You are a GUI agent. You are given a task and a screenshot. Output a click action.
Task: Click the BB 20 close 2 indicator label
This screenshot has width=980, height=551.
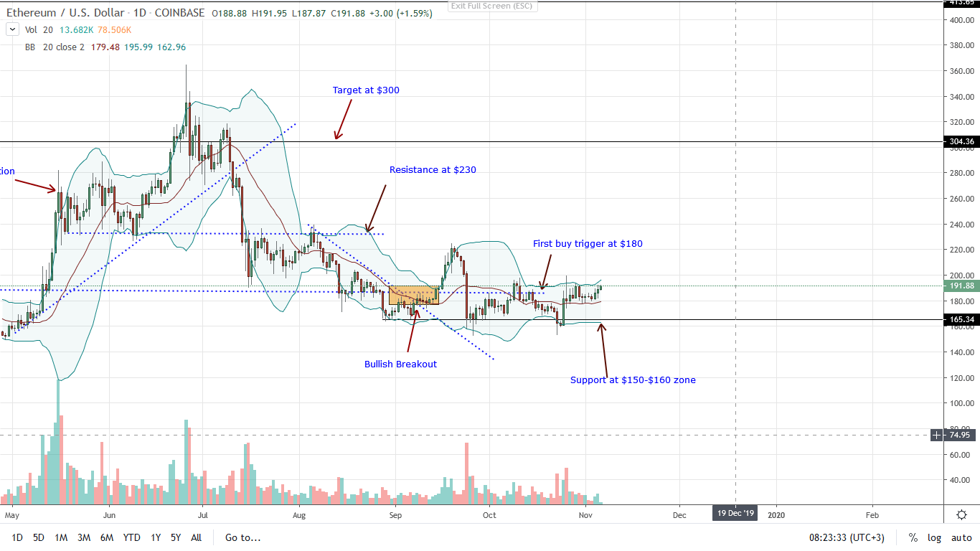click(55, 47)
